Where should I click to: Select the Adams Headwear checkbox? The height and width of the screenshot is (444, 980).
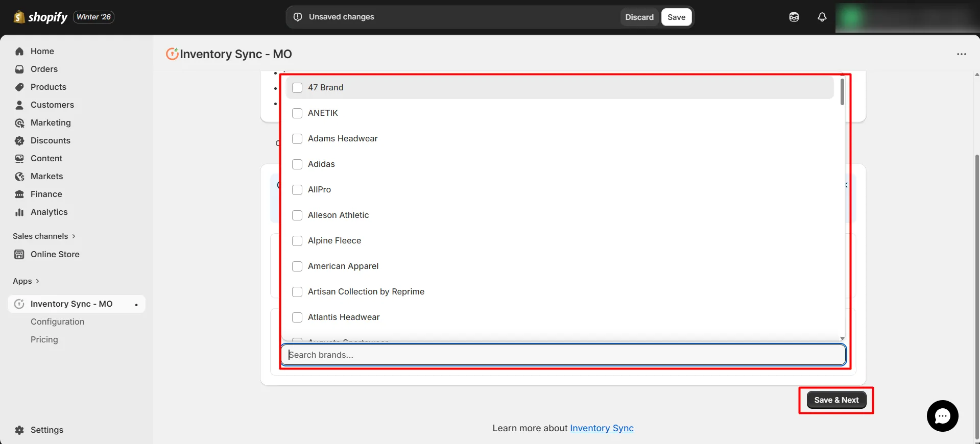pos(297,139)
